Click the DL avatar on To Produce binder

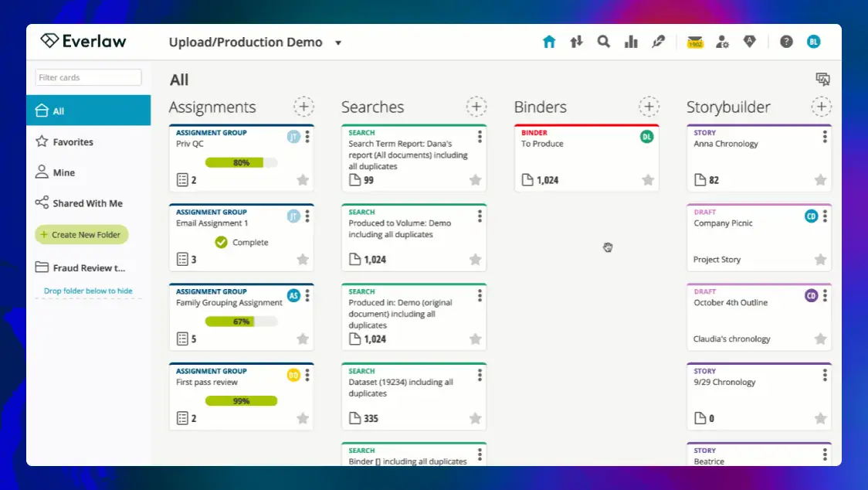pos(646,136)
